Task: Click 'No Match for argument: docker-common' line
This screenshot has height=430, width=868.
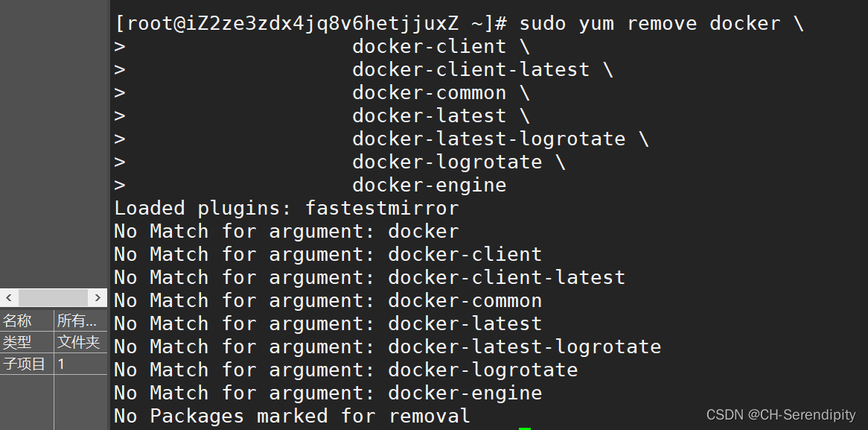Action: coord(328,300)
